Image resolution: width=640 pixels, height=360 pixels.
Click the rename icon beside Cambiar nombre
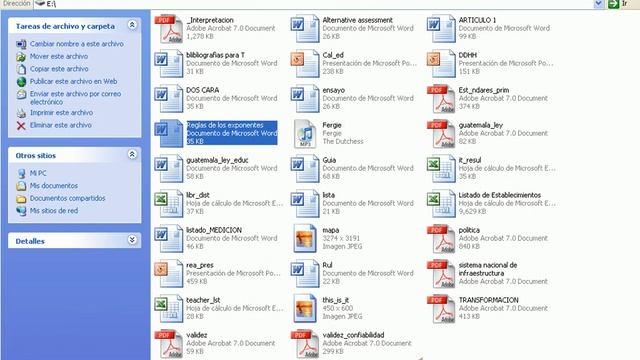(21, 44)
